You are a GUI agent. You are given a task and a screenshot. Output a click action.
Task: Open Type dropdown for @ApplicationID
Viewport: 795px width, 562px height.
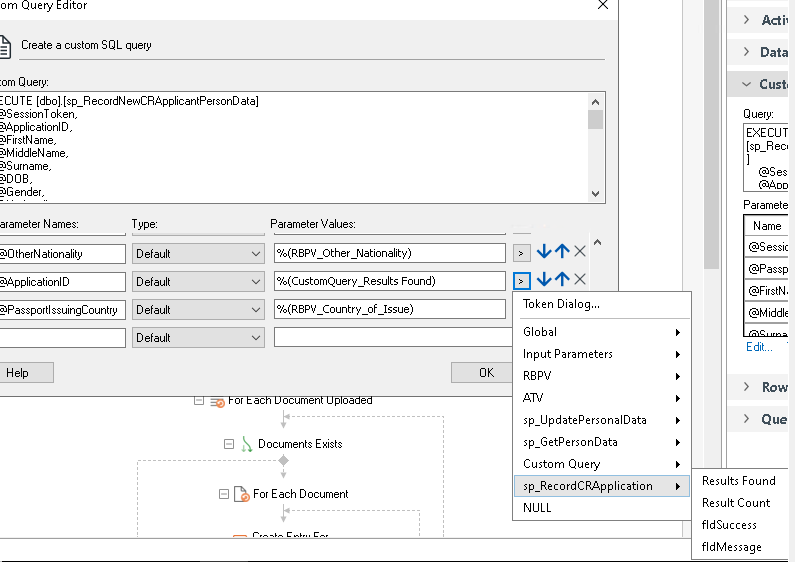(x=198, y=282)
